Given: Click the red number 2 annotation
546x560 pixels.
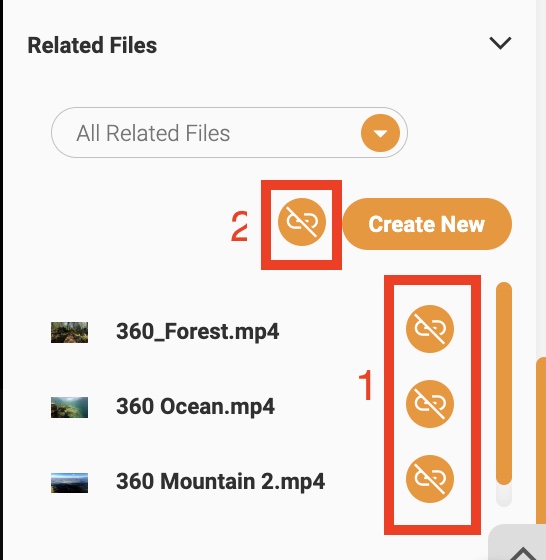Looking at the screenshot, I should click(239, 226).
